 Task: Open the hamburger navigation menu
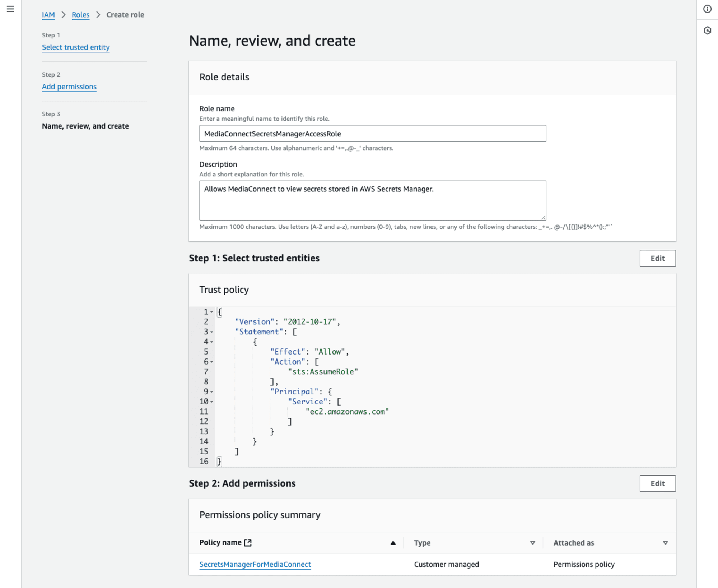coord(10,9)
